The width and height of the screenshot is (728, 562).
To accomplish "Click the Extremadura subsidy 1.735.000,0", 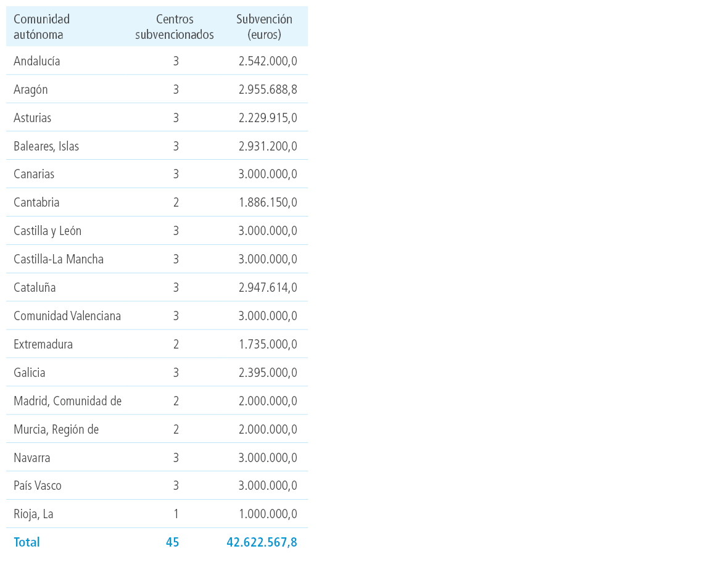I will pyautogui.click(x=268, y=344).
